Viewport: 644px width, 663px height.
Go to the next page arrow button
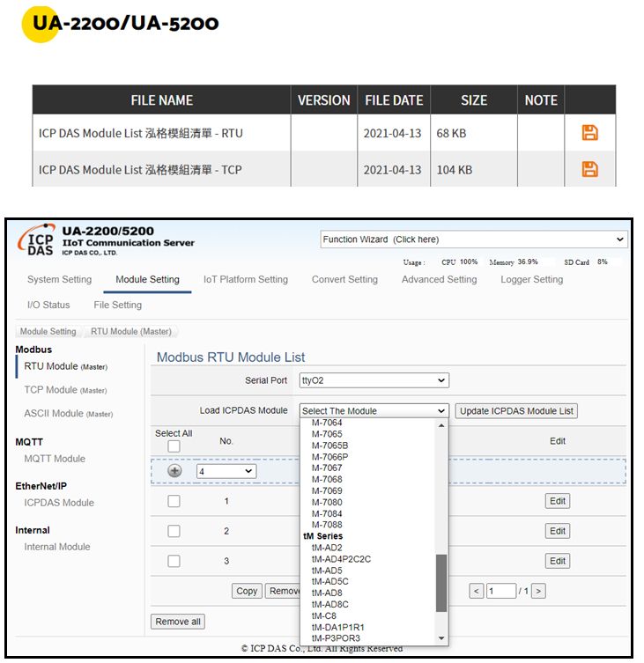(538, 591)
